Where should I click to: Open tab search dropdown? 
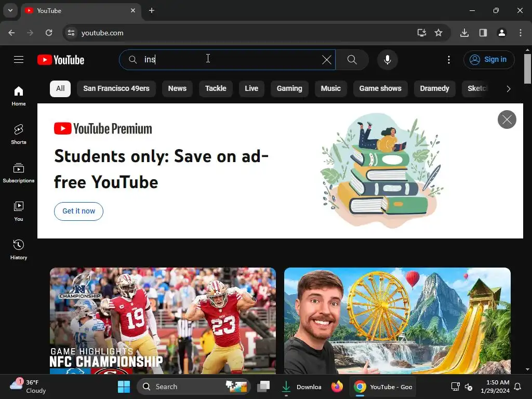[x=10, y=10]
